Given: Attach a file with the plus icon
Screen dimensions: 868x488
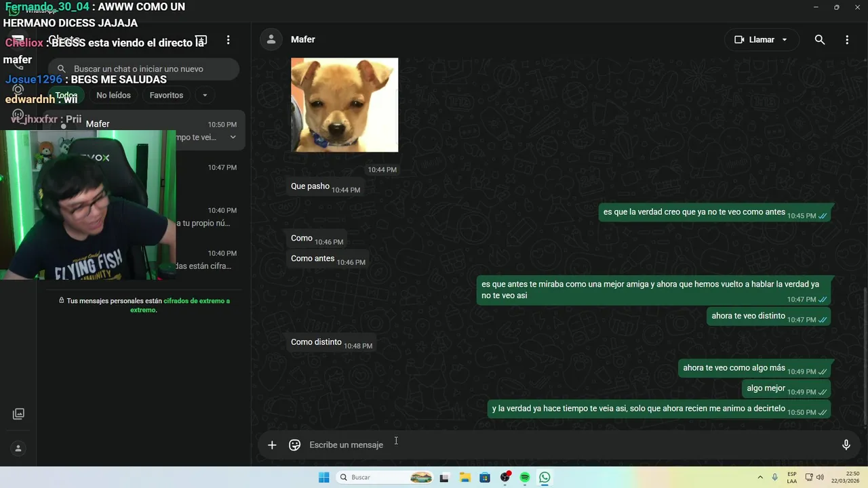Looking at the screenshot, I should pyautogui.click(x=272, y=445).
